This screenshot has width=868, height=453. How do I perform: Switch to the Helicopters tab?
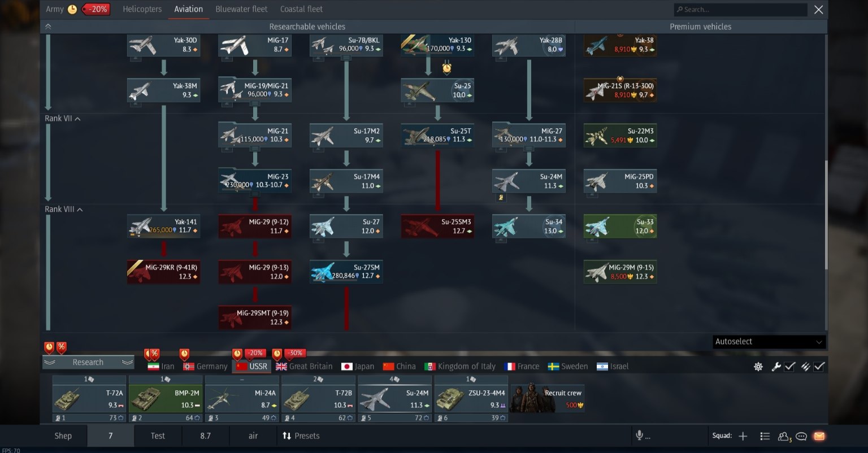pyautogui.click(x=142, y=9)
